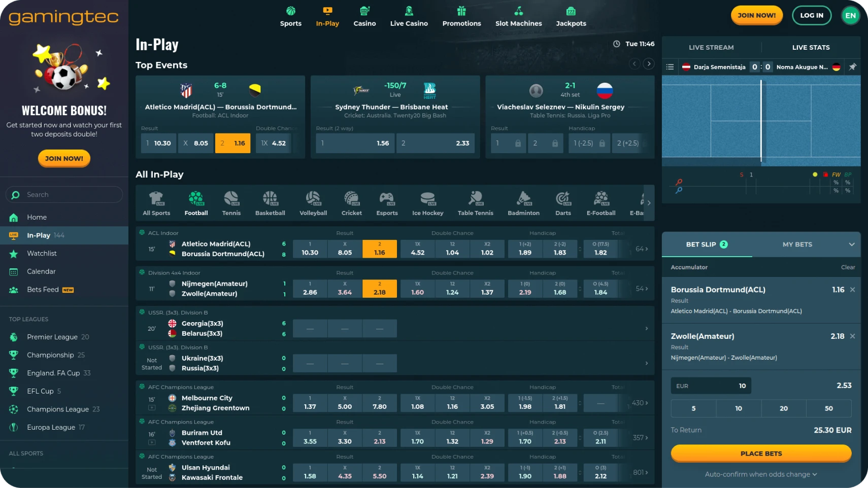Switch to the Live Stream tab
Viewport: 868px width, 488px height.
pos(711,47)
